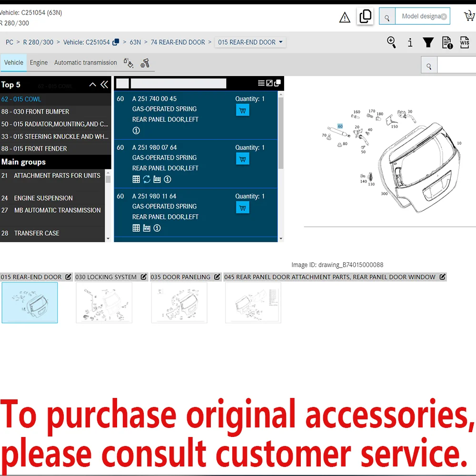The width and height of the screenshot is (476, 476).
Task: Show info for part A 251 740 00 45
Action: (x=136, y=130)
